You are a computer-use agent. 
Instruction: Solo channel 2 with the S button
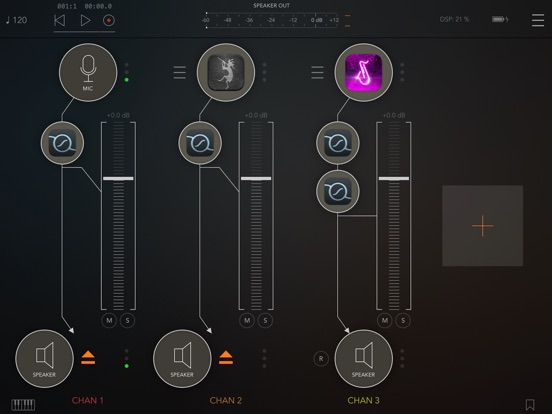coord(265,321)
